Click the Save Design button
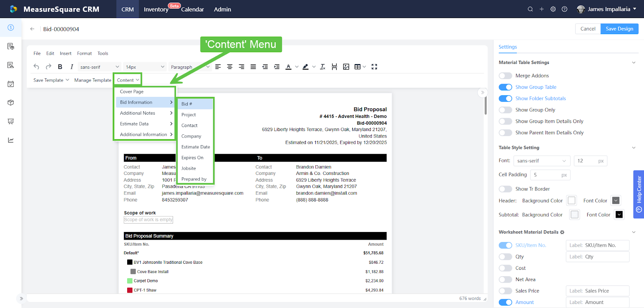The image size is (644, 308). 619,29
